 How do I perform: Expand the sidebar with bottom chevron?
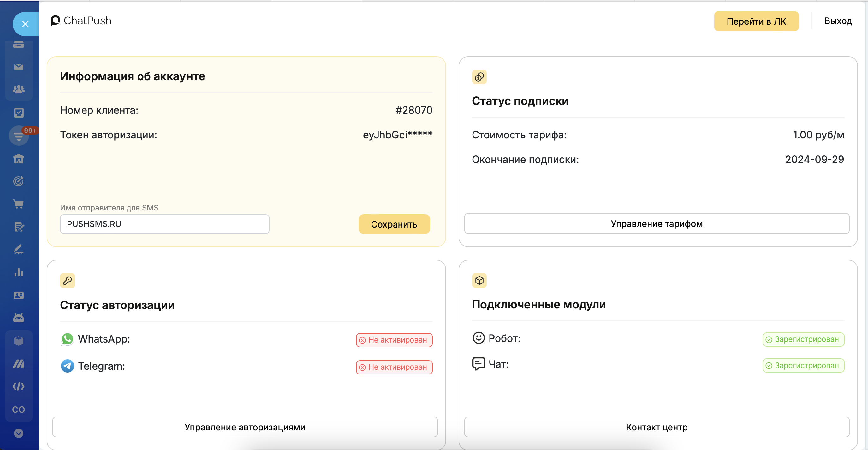[x=19, y=433]
